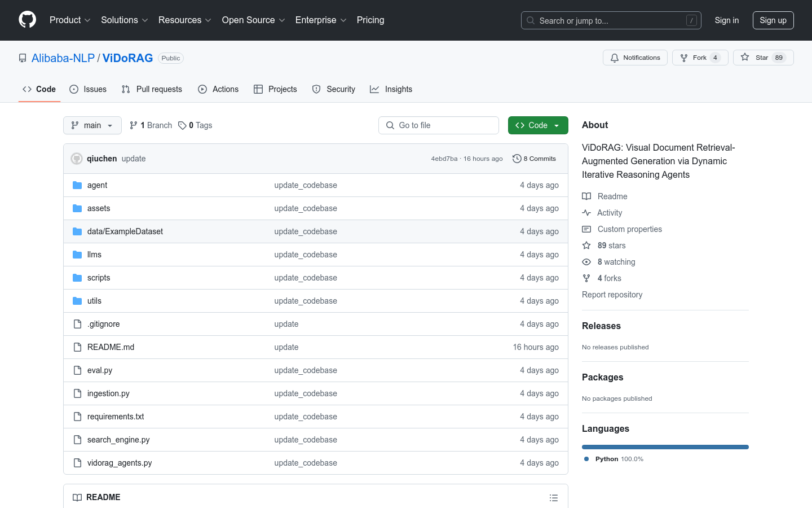The image size is (812, 508).
Task: Click the eye icon beside 8 watching
Action: (x=586, y=262)
